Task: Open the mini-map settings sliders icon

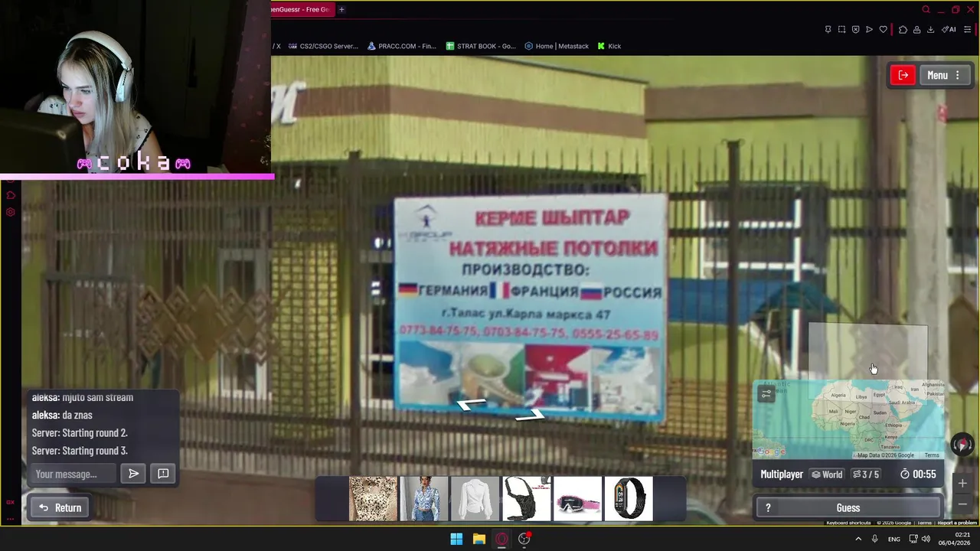Action: pyautogui.click(x=766, y=394)
